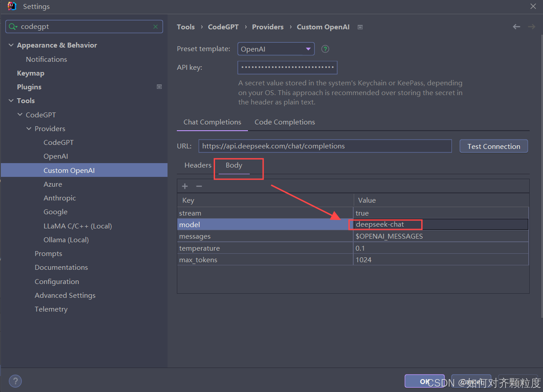Screen dimensions: 543x392
Task: Click the search magnifier icon
Action: 13,27
